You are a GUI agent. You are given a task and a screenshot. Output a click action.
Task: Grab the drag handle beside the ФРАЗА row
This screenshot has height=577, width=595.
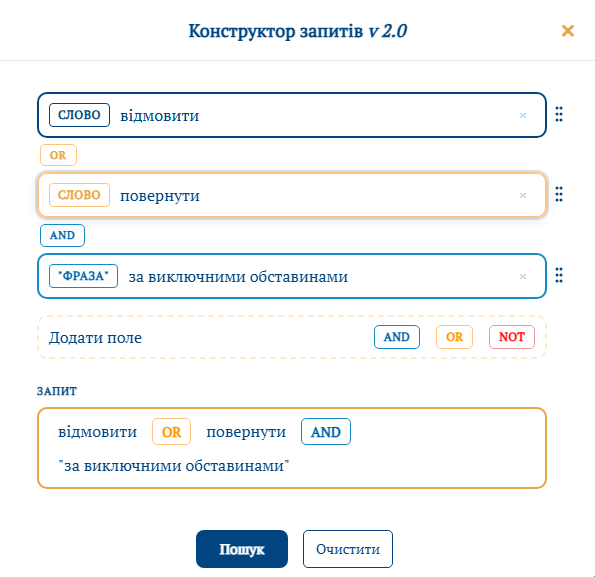point(559,275)
